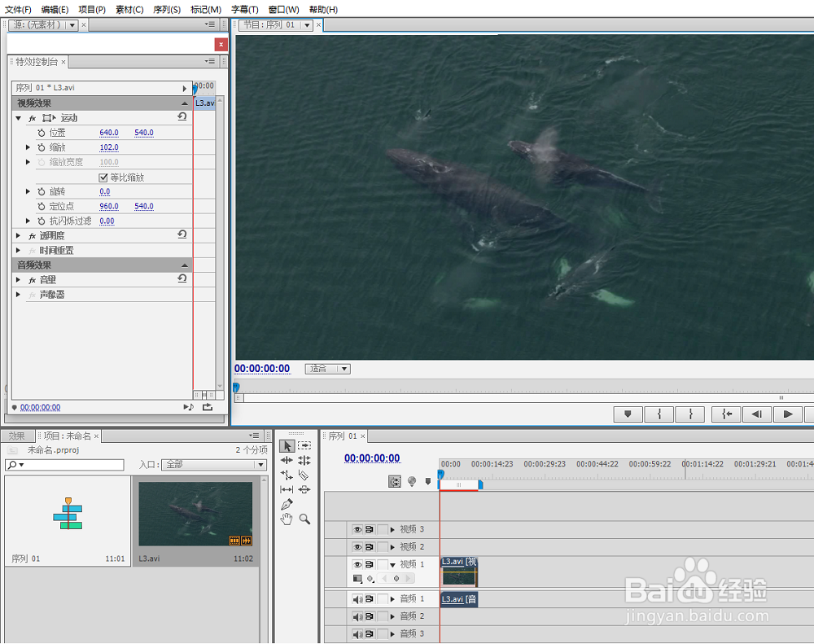Toggle animation stopwatch for 定位点
Viewport: 814px width, 644px height.
pos(42,206)
